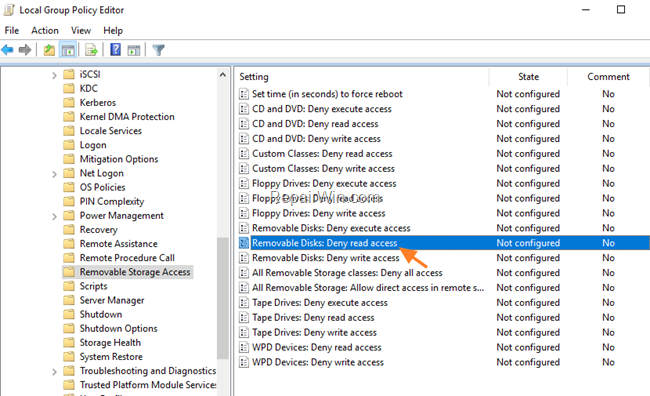The image size is (650, 396).
Task: Expand the Troubleshooting and Diagnostics node
Action: [x=54, y=372]
